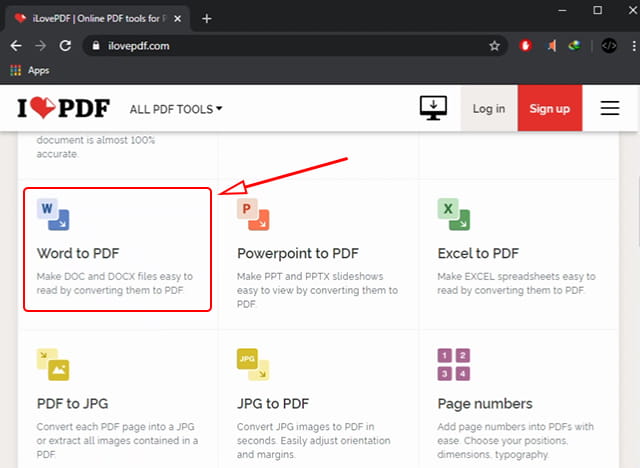Reload the page

pyautogui.click(x=65, y=46)
